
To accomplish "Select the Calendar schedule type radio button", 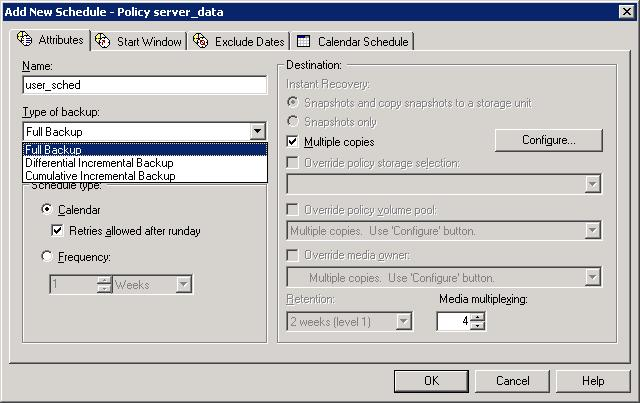I will point(47,209).
